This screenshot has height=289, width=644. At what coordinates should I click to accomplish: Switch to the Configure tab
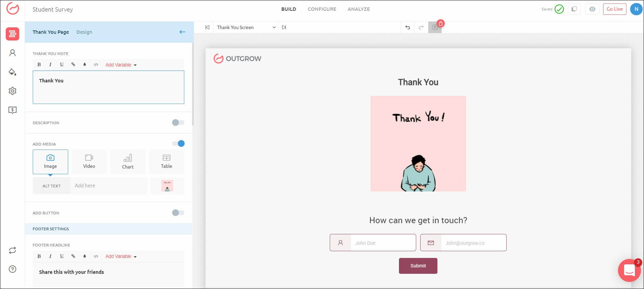click(322, 9)
